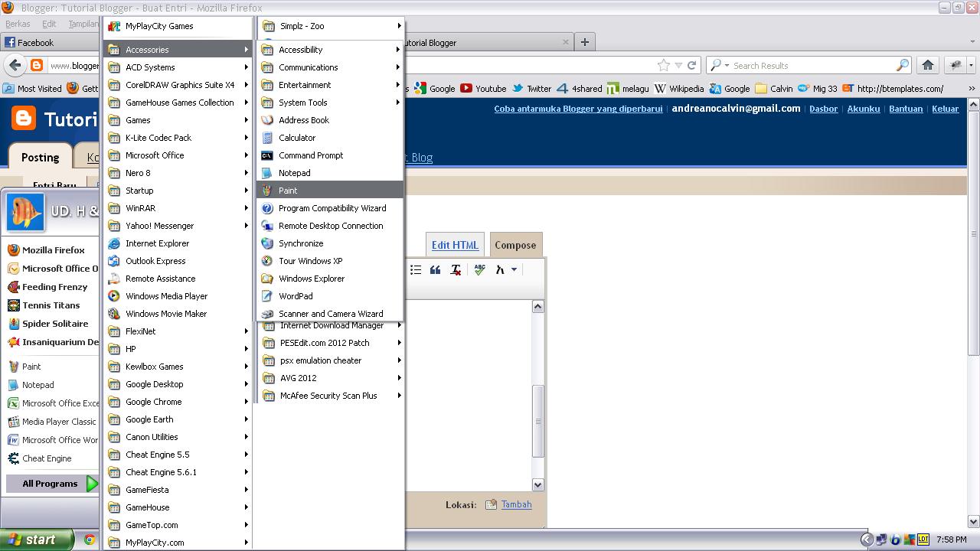Screen dimensions: 980x551
Task: Select the Posting tab in Blogger
Action: click(41, 157)
